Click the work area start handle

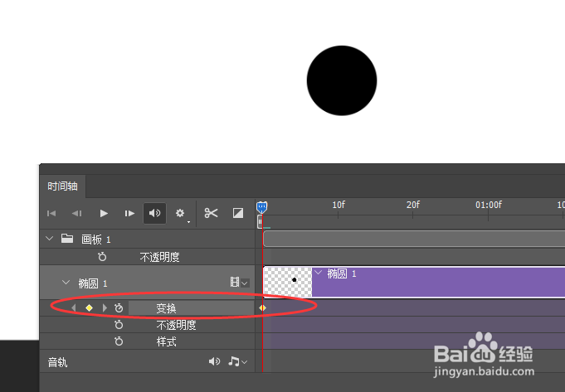[x=260, y=222]
